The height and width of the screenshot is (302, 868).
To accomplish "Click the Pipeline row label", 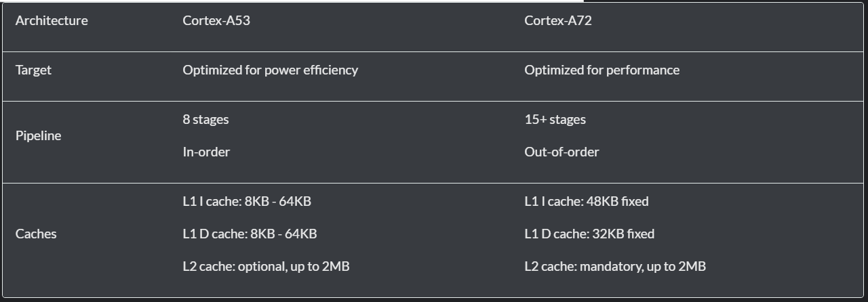I will tap(38, 135).
